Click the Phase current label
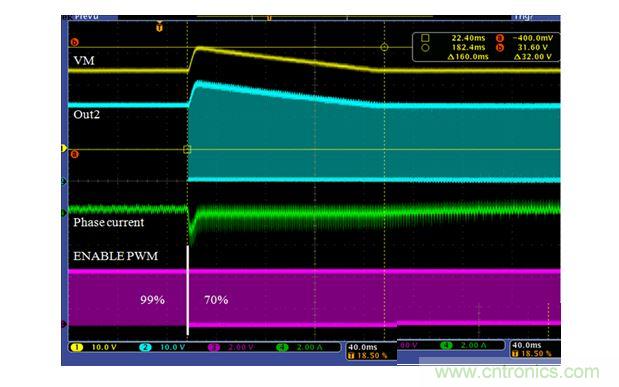The height and width of the screenshot is (387, 619). tap(109, 222)
